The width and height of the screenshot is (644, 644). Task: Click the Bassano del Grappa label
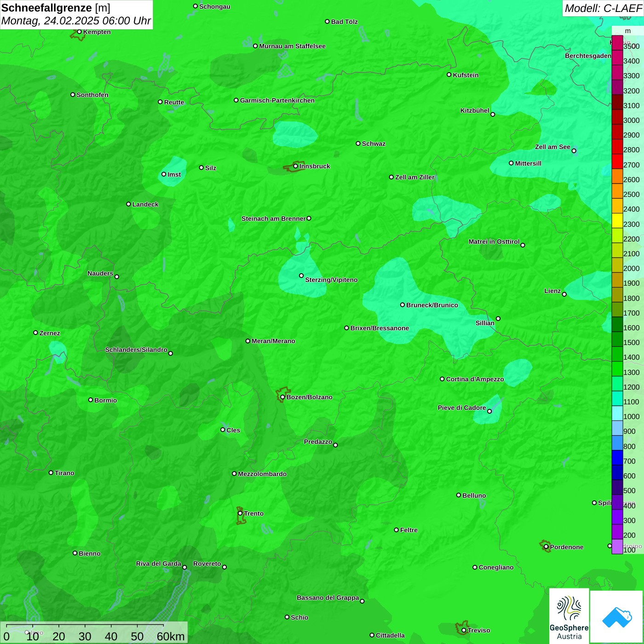(x=328, y=598)
